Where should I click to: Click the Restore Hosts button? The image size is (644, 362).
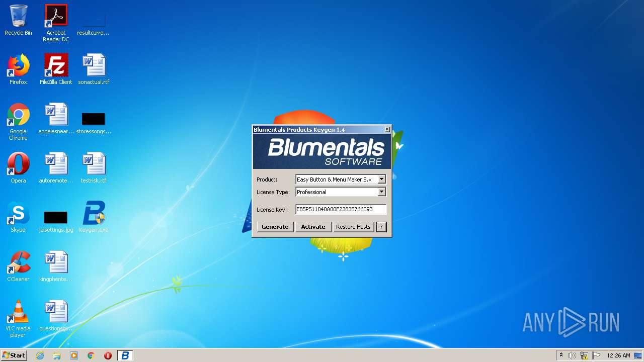tap(353, 227)
